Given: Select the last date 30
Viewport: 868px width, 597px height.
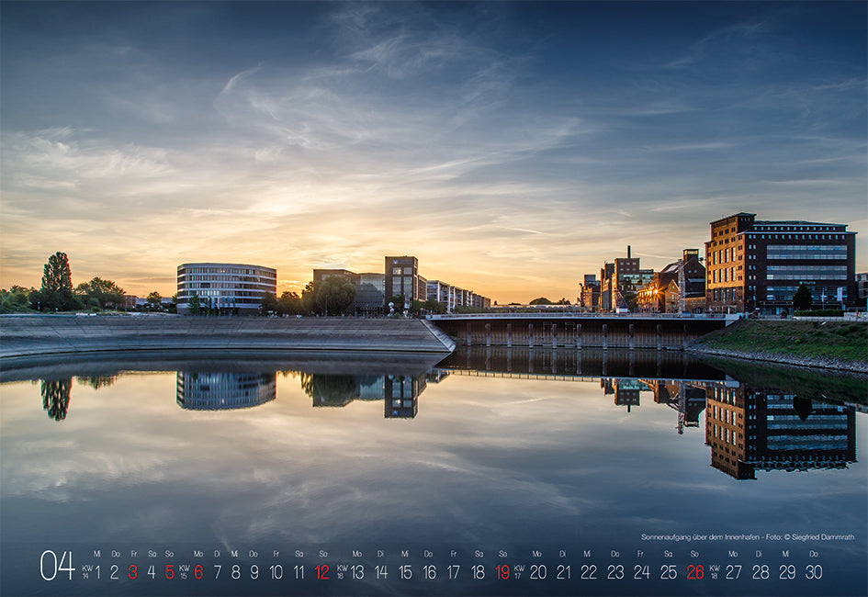Looking at the screenshot, I should [x=814, y=572].
